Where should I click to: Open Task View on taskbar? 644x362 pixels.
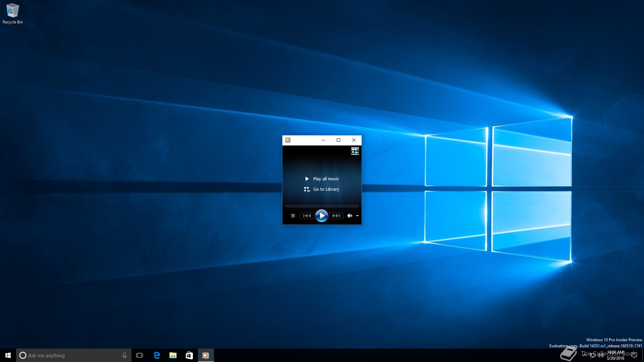140,355
